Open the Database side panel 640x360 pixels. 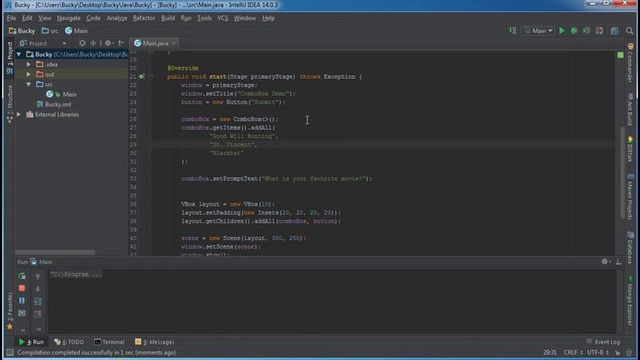[x=630, y=248]
